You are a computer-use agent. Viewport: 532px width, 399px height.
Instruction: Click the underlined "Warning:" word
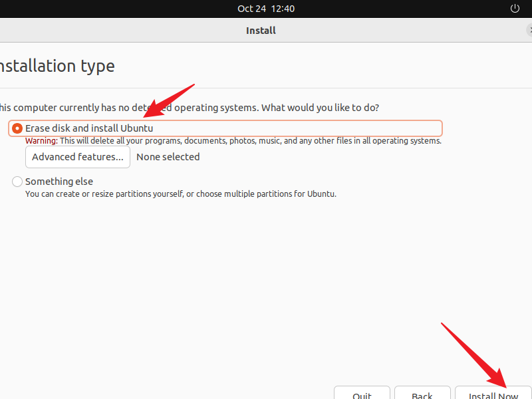click(41, 141)
